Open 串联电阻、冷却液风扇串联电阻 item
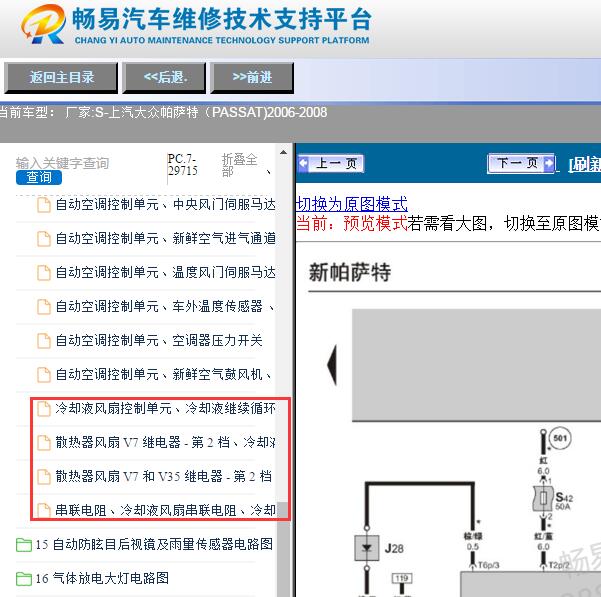Image resolution: width=601 pixels, height=597 pixels. [x=165, y=510]
